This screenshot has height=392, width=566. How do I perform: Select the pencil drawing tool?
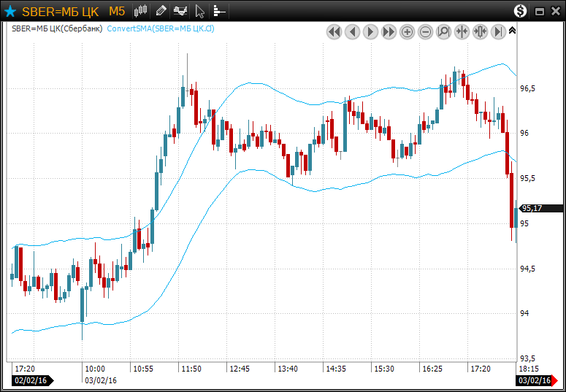[x=161, y=11]
